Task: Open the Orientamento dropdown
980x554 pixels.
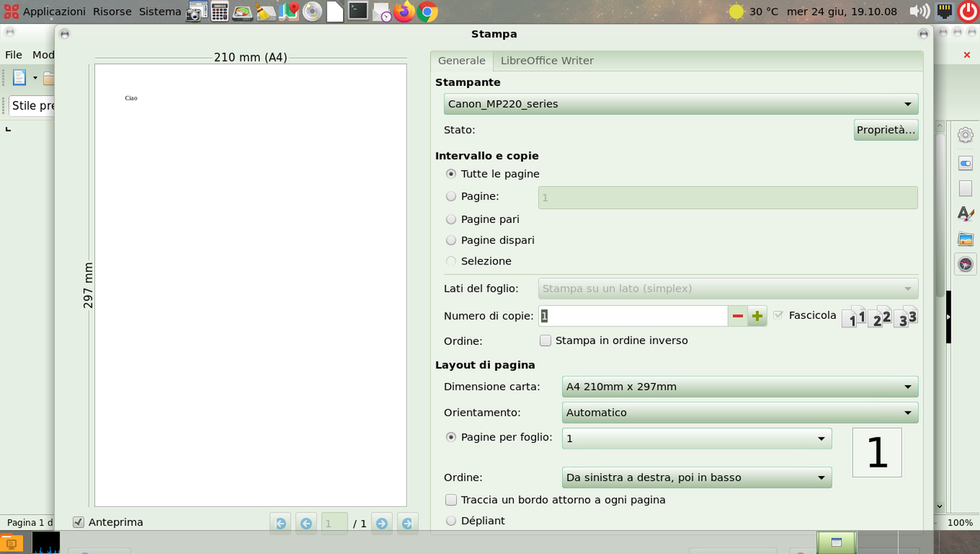Action: 740,413
